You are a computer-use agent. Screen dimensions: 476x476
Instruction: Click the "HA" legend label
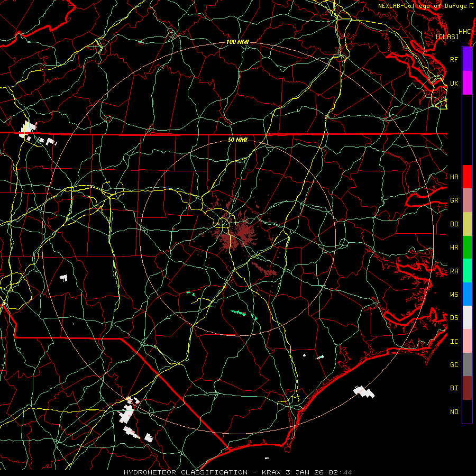454,177
